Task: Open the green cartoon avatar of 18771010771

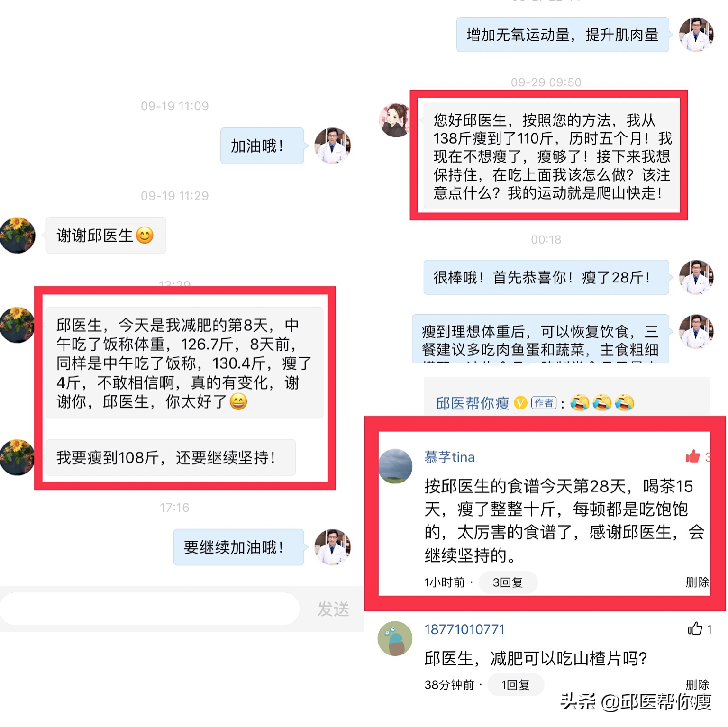Action: pos(395,638)
